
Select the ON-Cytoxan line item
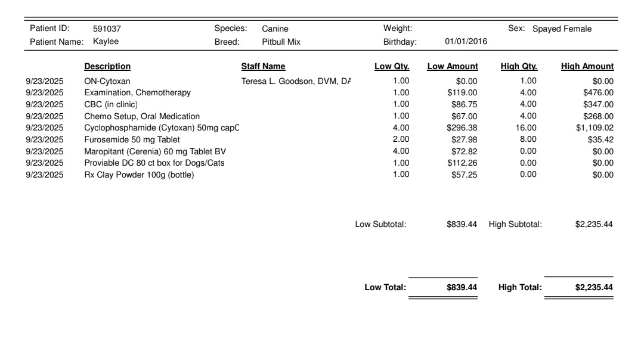[107, 81]
